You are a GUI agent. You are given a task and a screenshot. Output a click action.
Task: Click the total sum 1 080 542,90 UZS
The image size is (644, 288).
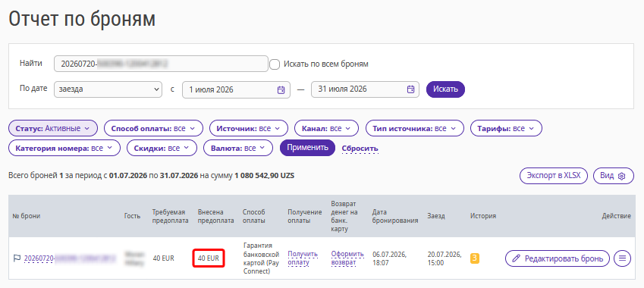click(x=265, y=176)
